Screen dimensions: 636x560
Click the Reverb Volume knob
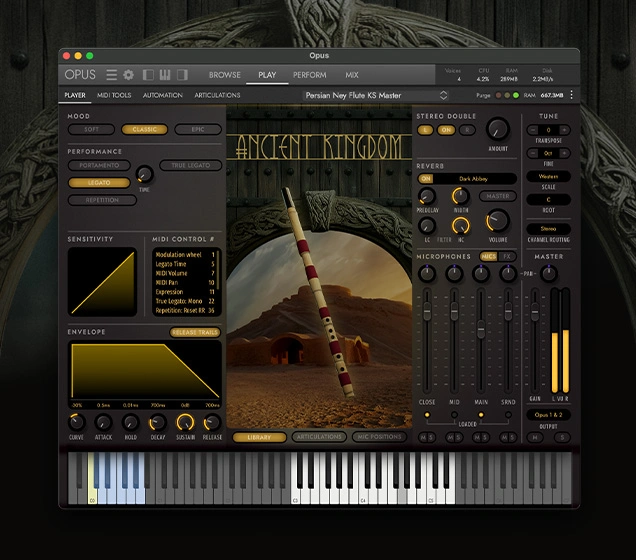(497, 221)
